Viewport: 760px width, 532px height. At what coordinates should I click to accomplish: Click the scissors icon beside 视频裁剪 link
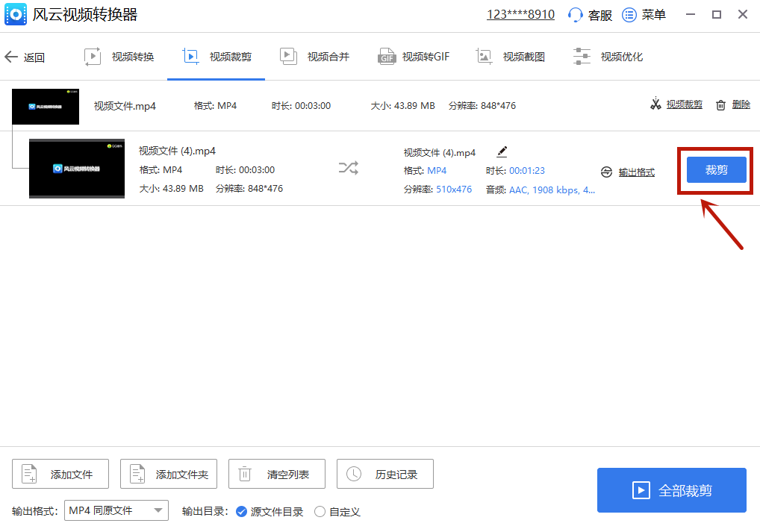tap(655, 104)
